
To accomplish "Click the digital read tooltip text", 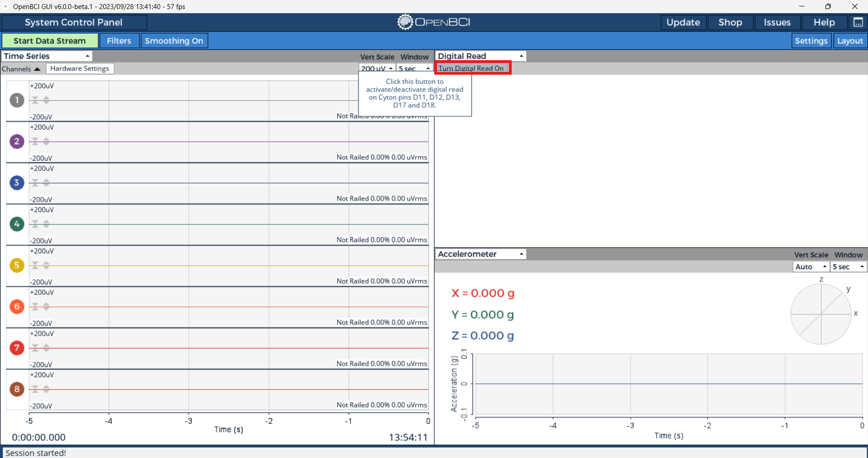I will (415, 93).
